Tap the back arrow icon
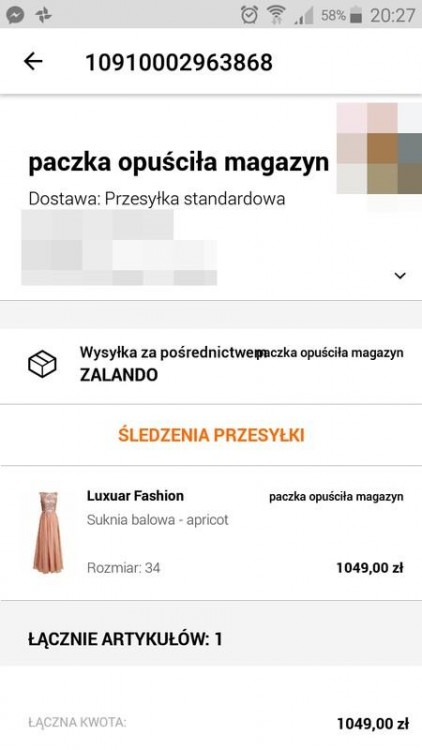The image size is (422, 750). [33, 61]
